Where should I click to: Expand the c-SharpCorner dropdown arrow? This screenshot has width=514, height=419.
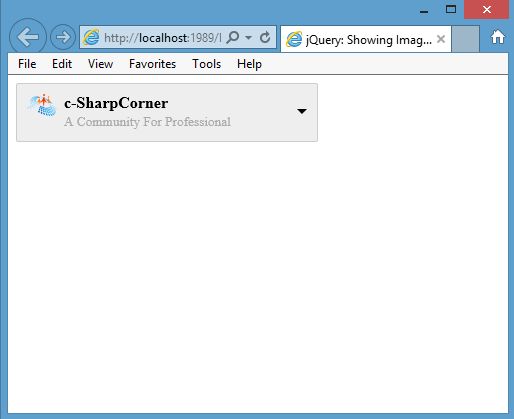302,111
